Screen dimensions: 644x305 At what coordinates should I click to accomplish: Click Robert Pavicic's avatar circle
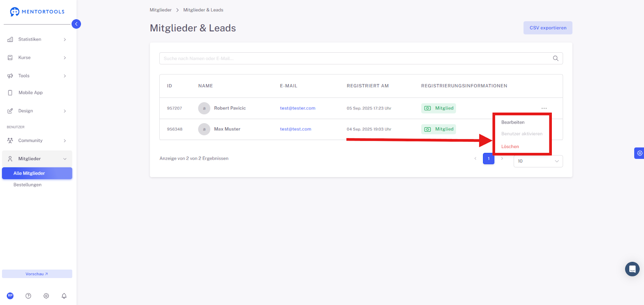point(204,108)
